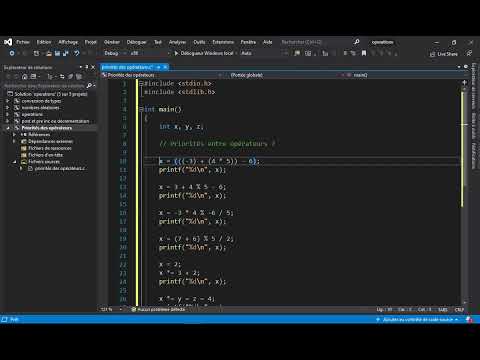Open the Outils menu

pyautogui.click(x=199, y=42)
